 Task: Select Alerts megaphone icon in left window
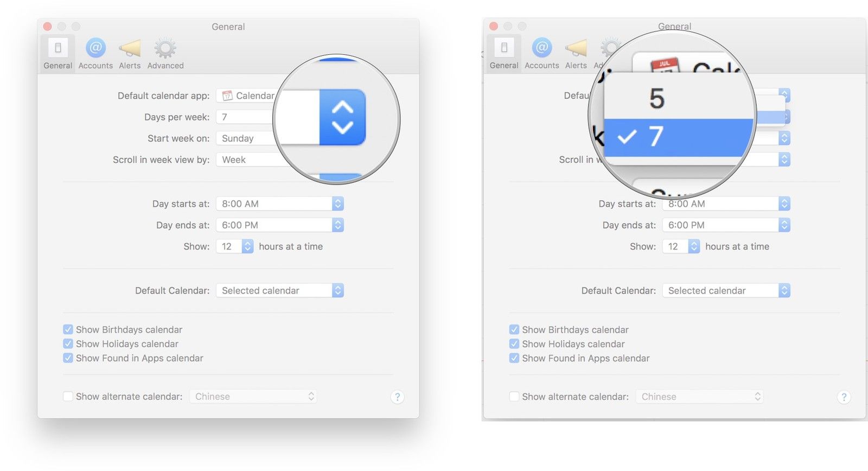(x=130, y=49)
